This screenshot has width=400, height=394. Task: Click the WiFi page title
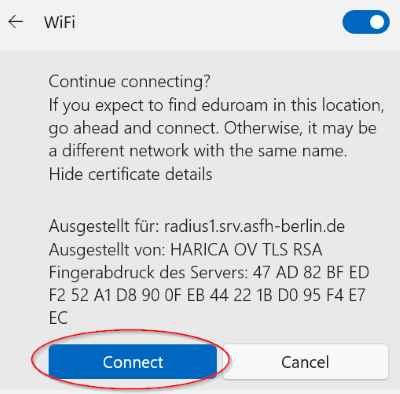(x=60, y=22)
